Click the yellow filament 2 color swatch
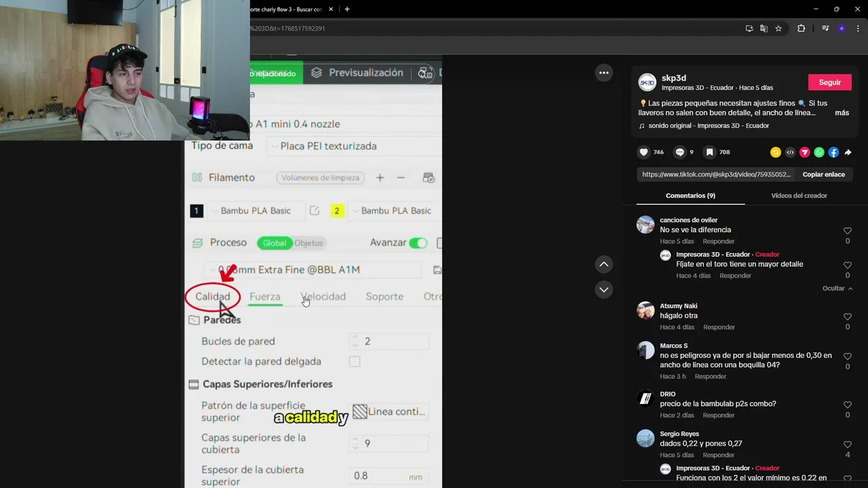The image size is (868, 488). (336, 211)
